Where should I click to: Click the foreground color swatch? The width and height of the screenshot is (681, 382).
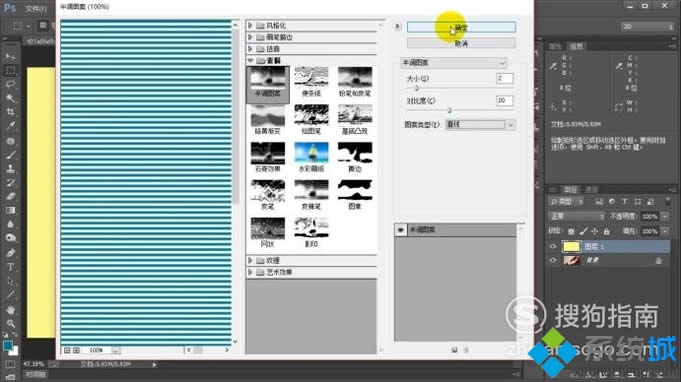click(x=8, y=346)
